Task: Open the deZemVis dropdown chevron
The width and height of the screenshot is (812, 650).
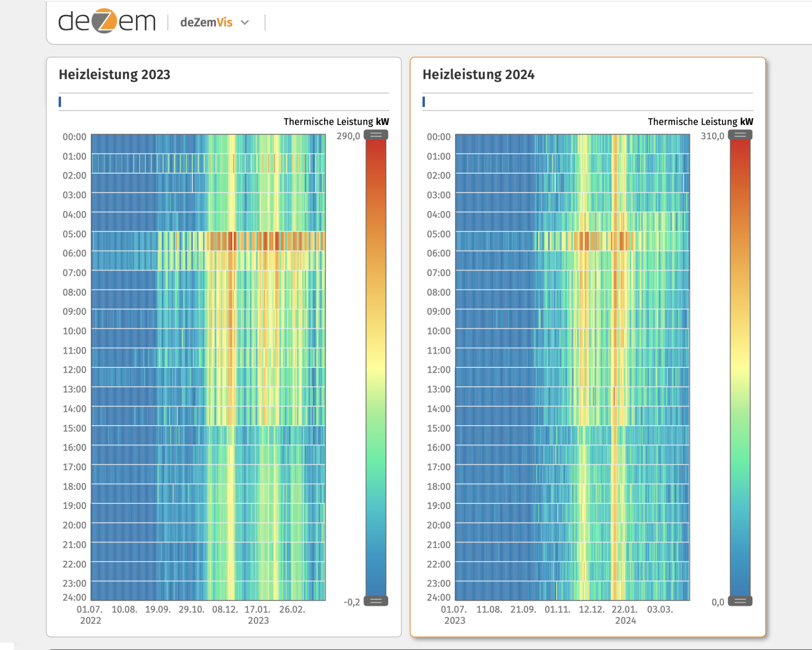Action: pos(245,23)
